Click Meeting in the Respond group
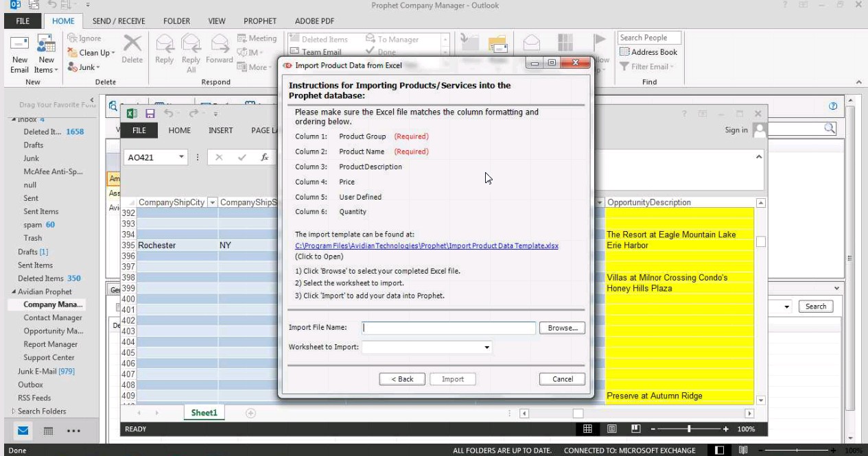Image resolution: width=868 pixels, height=456 pixels. 257,38
